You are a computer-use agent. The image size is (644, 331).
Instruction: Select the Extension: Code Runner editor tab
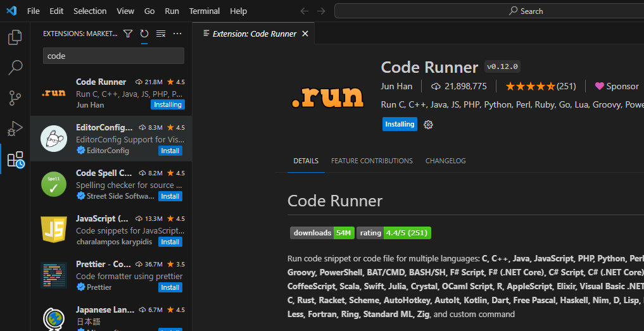[254, 34]
